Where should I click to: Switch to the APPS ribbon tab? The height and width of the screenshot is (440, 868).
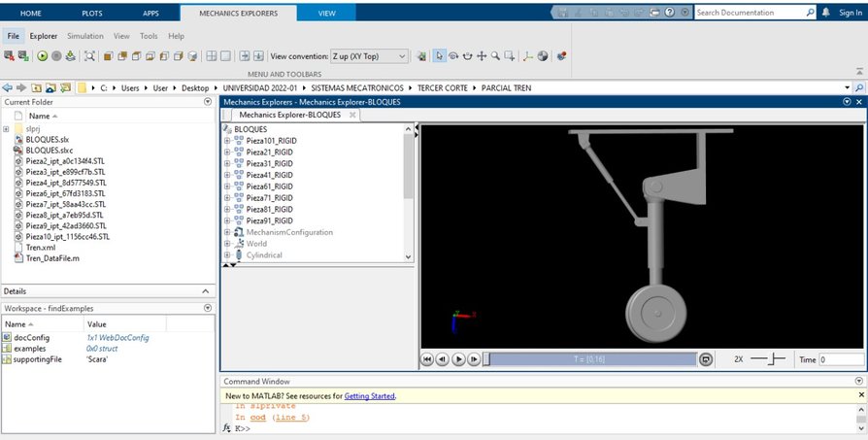[150, 14]
